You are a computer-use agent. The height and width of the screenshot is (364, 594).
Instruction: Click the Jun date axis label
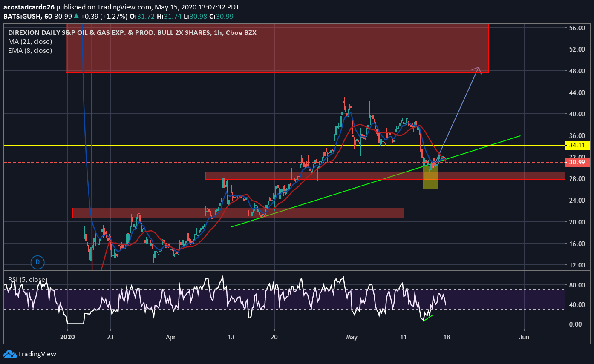[525, 336]
